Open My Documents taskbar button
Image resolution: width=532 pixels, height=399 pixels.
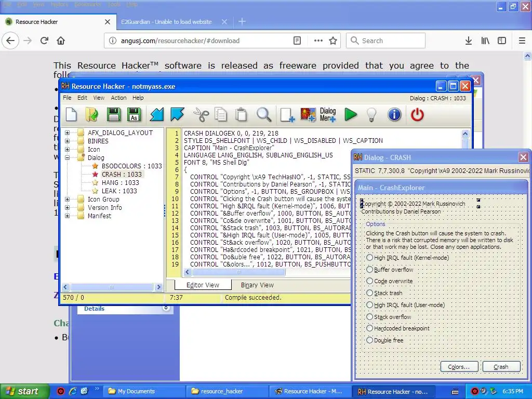coord(144,391)
